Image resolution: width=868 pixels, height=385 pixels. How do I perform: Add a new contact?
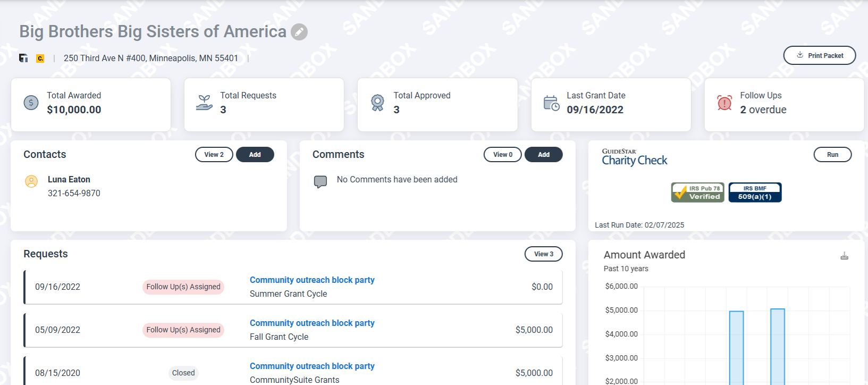click(255, 155)
